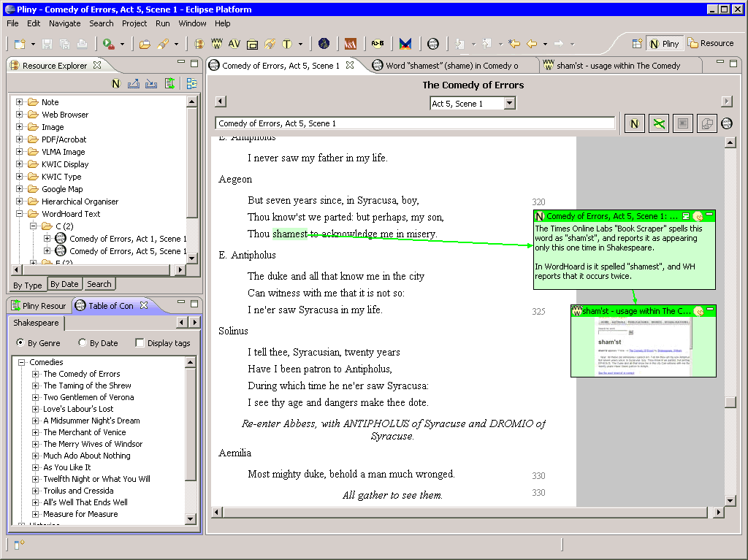
Task: Enable the Display tags checkbox
Action: 140,343
